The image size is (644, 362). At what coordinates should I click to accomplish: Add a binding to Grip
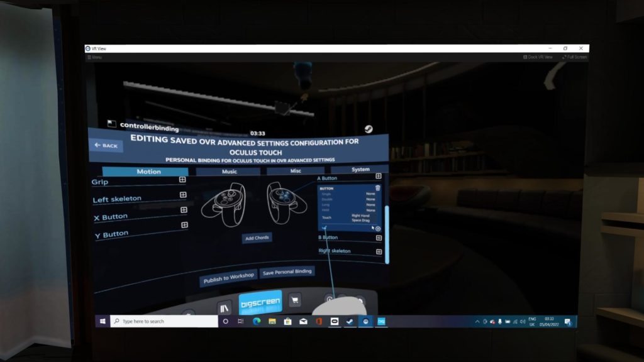click(182, 180)
